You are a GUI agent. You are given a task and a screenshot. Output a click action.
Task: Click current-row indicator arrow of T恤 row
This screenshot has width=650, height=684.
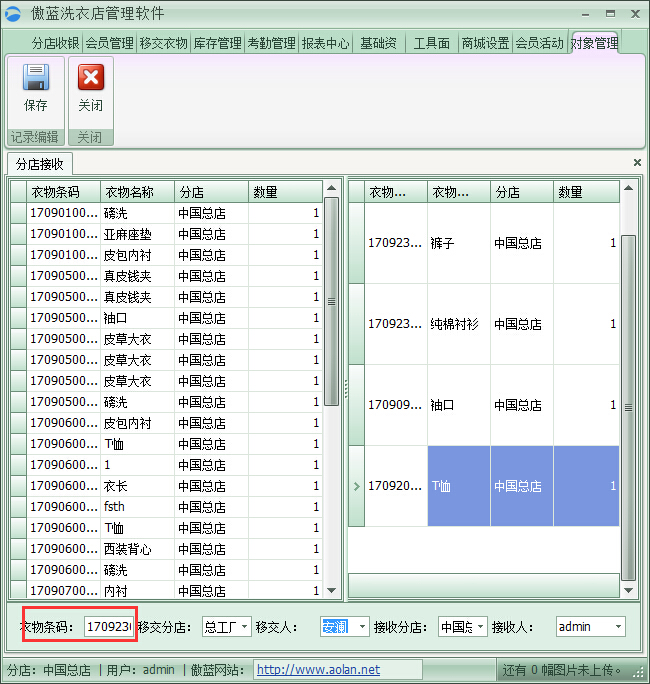356,486
